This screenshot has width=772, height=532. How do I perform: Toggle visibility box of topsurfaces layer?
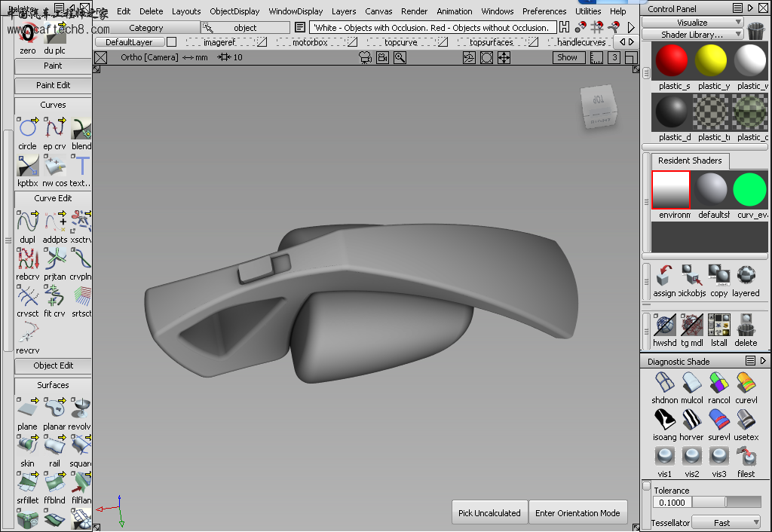click(533, 42)
